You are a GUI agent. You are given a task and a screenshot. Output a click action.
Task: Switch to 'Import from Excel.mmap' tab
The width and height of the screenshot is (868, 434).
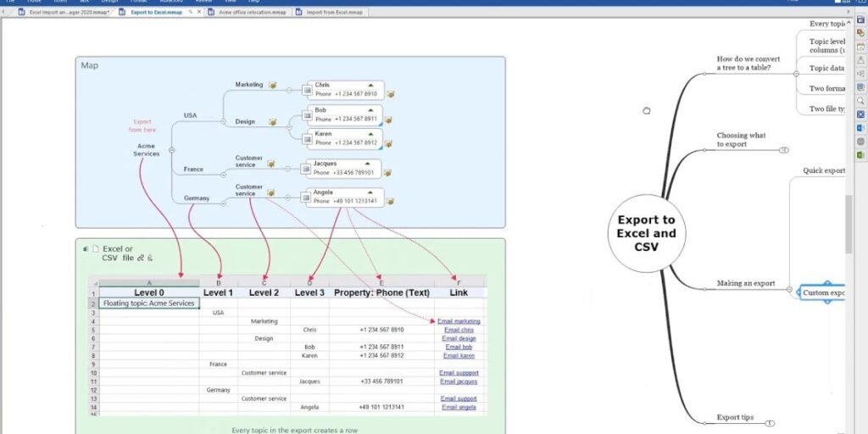point(330,12)
